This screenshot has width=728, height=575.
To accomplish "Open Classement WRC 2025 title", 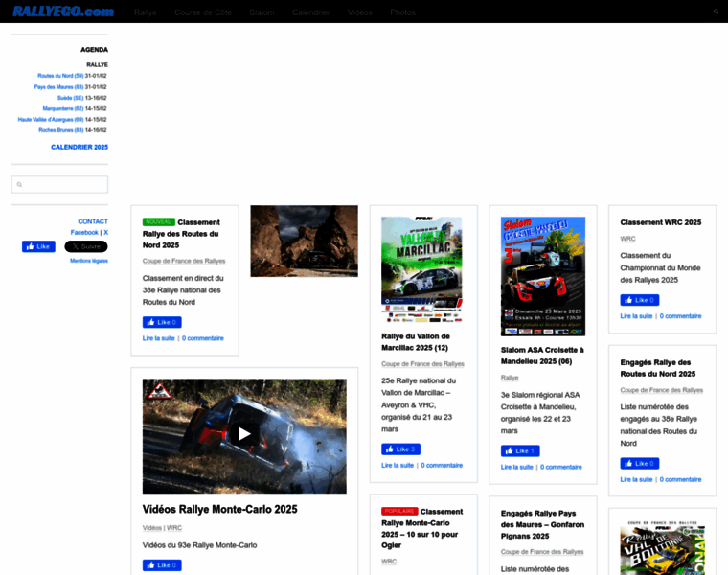I will click(x=661, y=222).
